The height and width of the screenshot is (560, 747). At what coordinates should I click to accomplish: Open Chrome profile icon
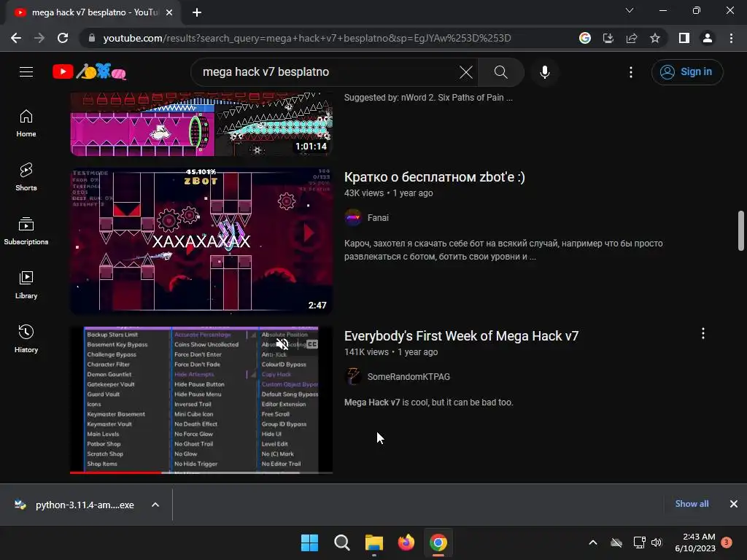click(708, 38)
